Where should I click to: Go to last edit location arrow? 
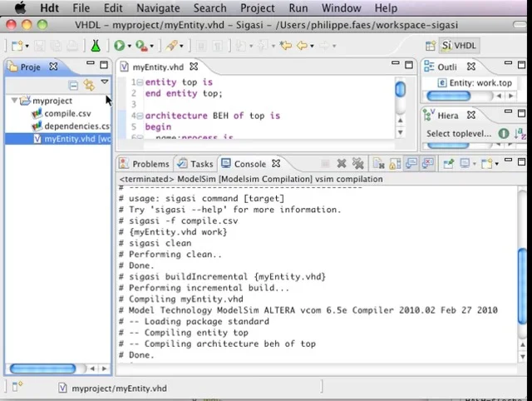click(x=286, y=45)
